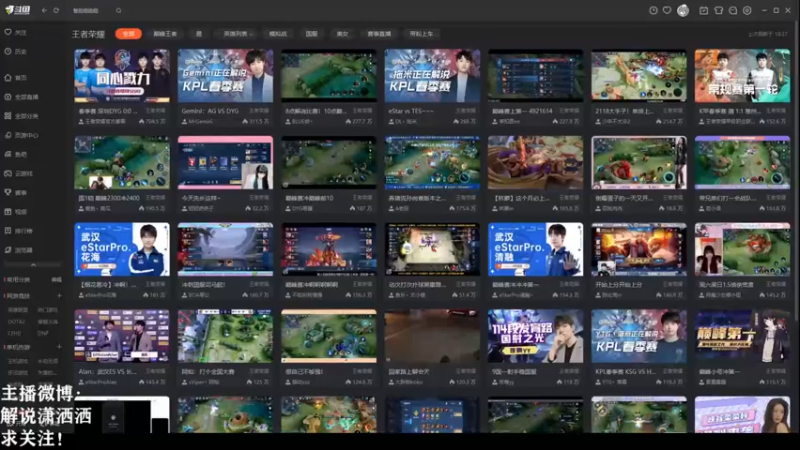Open the DOTA2 category link
Image resolution: width=800 pixels, height=450 pixels.
[16, 322]
